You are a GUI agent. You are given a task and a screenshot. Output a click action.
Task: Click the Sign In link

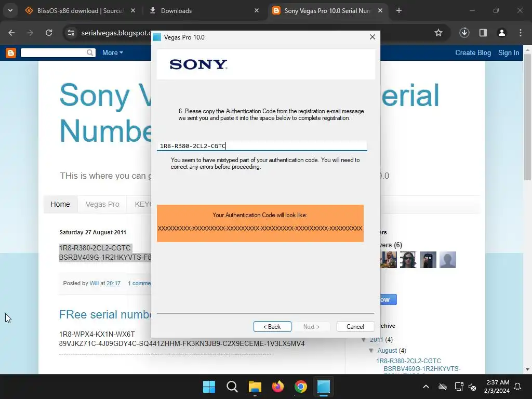(509, 52)
